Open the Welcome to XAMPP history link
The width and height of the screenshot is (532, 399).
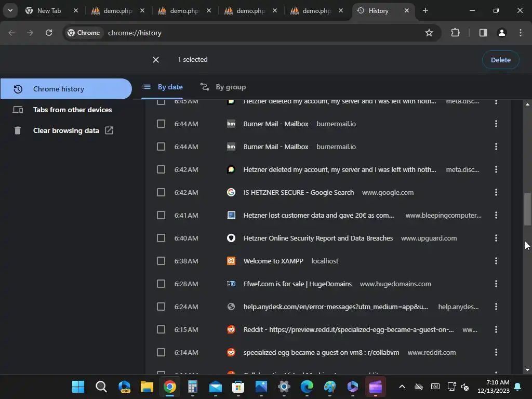(273, 261)
